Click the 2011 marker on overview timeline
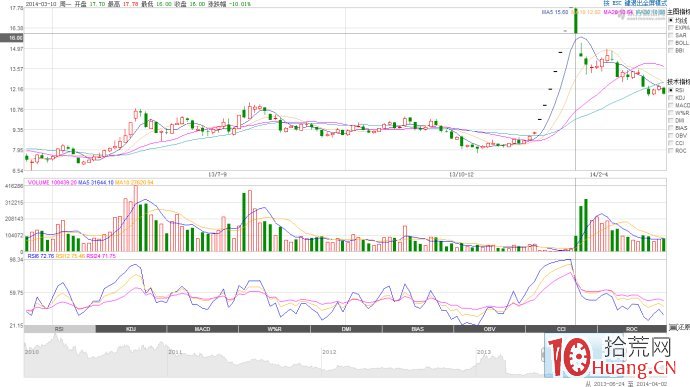Viewport: 690px width, 387px height. tap(175, 352)
